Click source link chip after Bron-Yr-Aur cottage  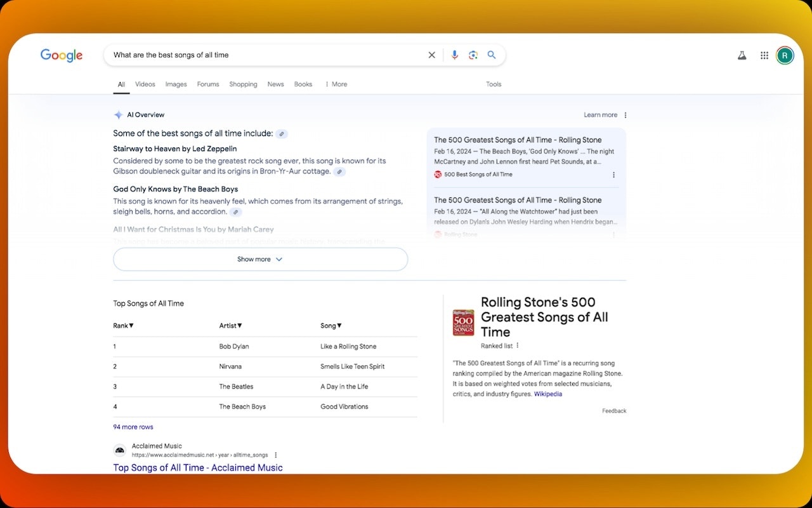pyautogui.click(x=339, y=171)
